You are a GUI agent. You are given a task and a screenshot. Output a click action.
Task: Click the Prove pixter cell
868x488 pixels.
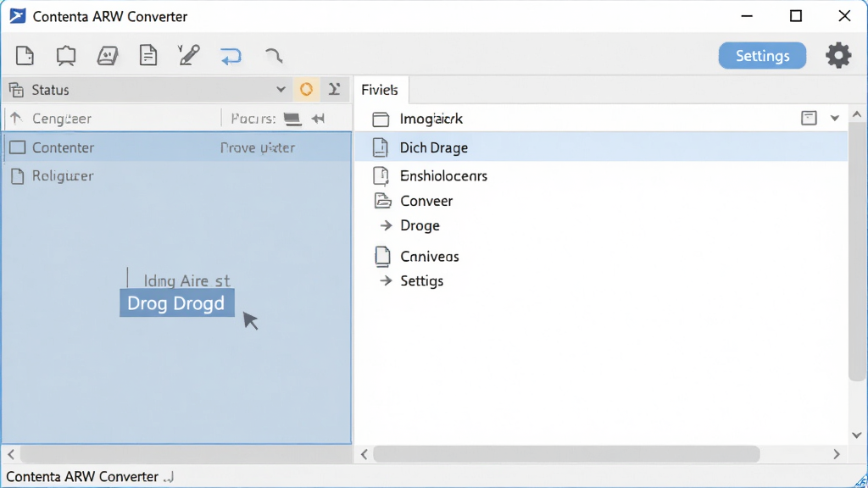[x=258, y=147]
